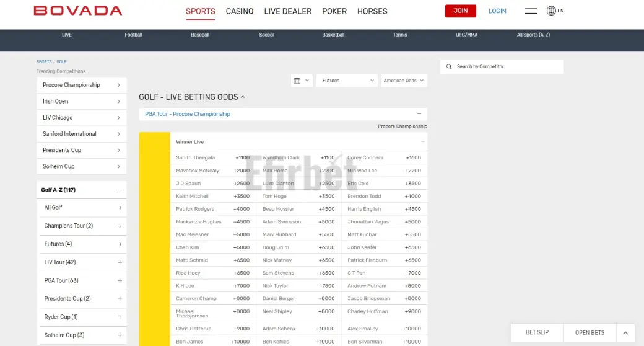Select Baseball in the sports bar
The width and height of the screenshot is (644, 346).
point(200,35)
